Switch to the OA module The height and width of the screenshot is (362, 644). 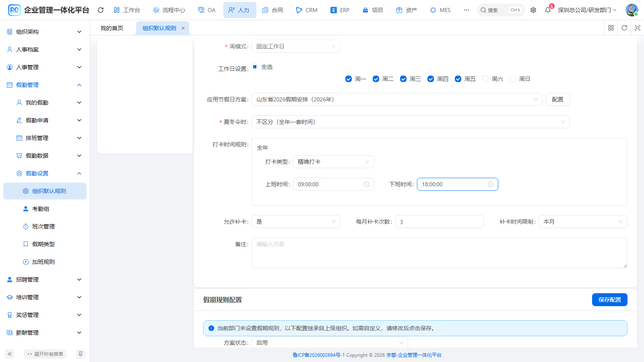207,10
